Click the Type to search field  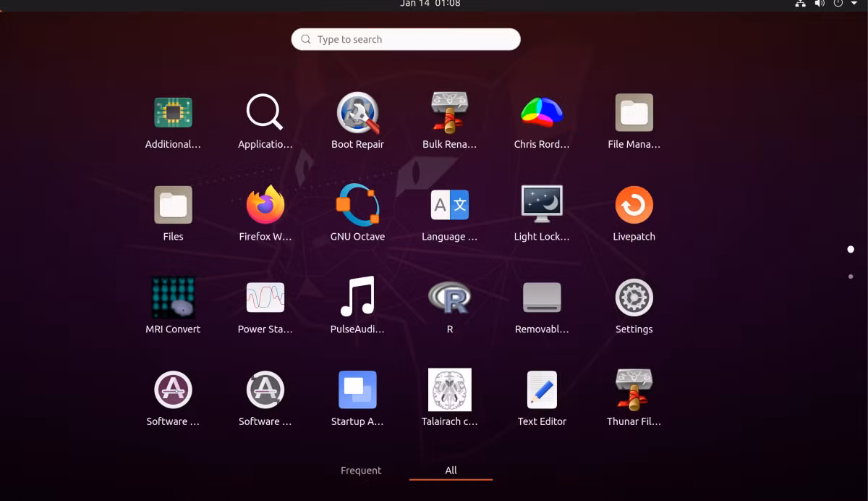406,39
